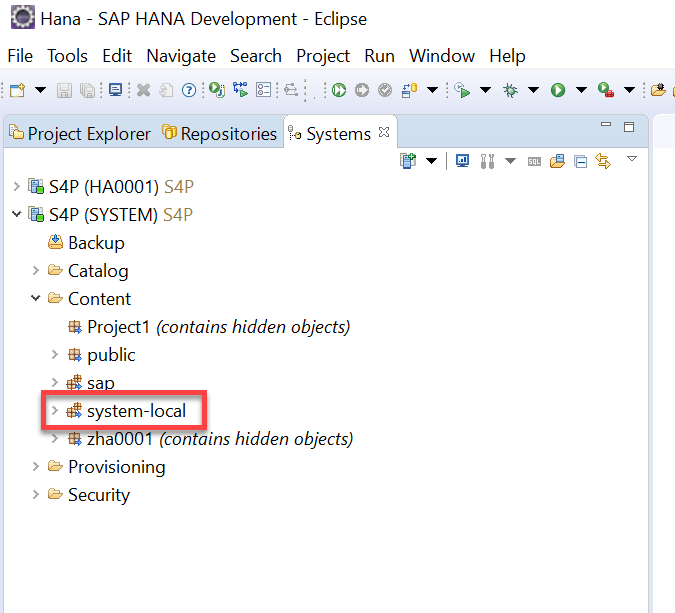Click the Collapse All icon
Viewport: 675px width, 613px height.
(x=581, y=161)
